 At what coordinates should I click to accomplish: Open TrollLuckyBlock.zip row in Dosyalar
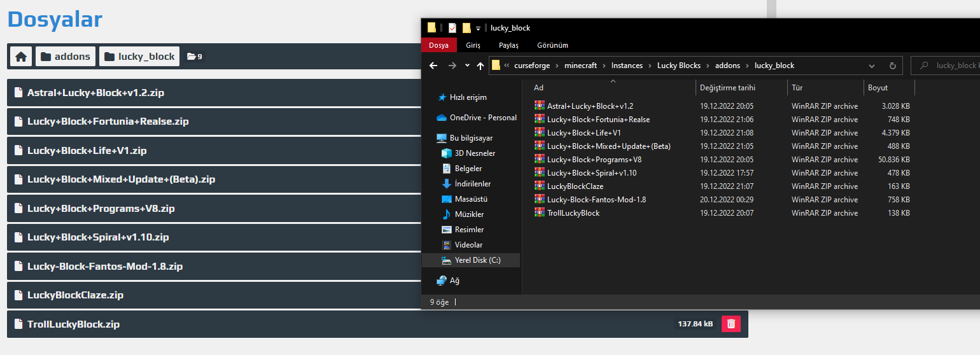(x=377, y=324)
